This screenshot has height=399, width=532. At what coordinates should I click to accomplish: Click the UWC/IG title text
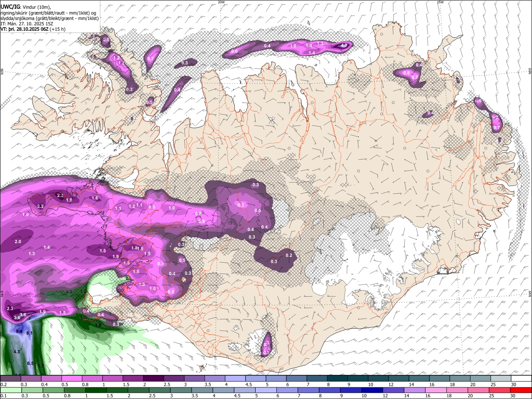click(x=10, y=7)
